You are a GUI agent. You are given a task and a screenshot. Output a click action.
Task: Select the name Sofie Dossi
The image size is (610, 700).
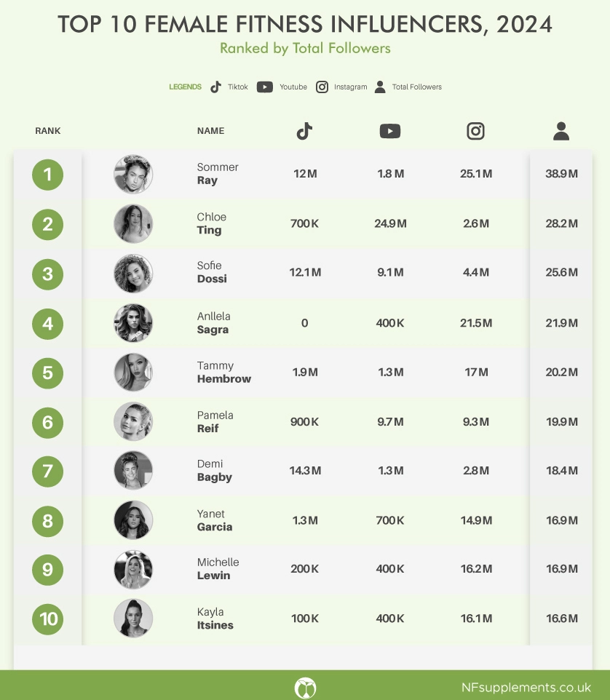212,272
